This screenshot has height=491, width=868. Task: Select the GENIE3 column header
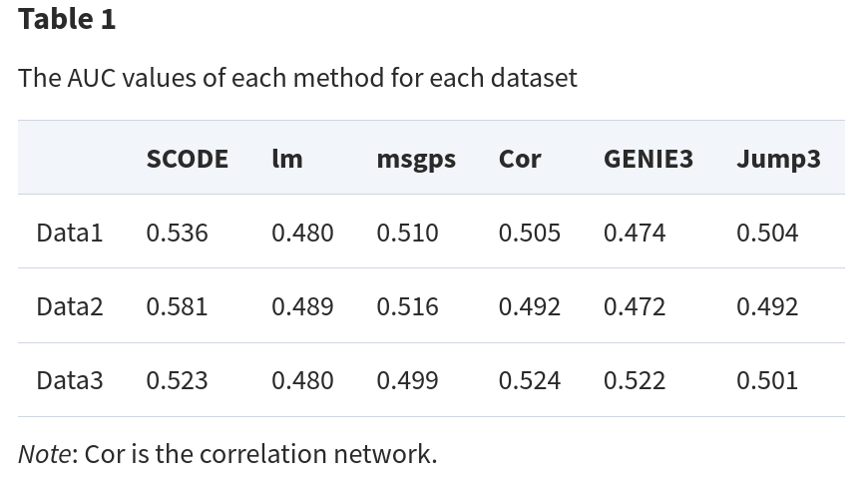(x=648, y=159)
